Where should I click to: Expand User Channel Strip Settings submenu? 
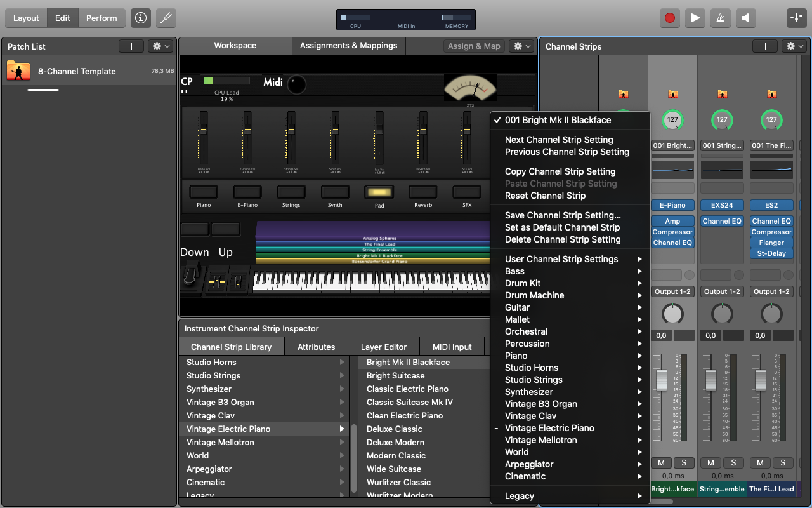(x=570, y=259)
